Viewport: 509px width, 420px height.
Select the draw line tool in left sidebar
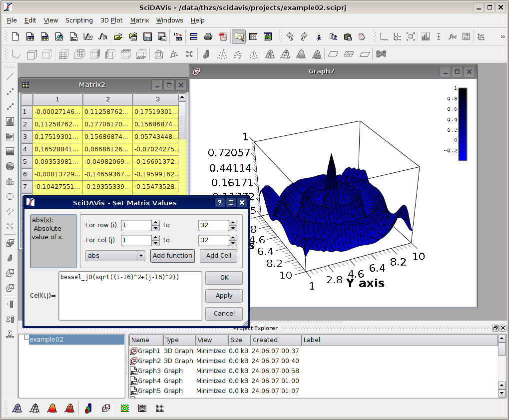pyautogui.click(x=10, y=76)
